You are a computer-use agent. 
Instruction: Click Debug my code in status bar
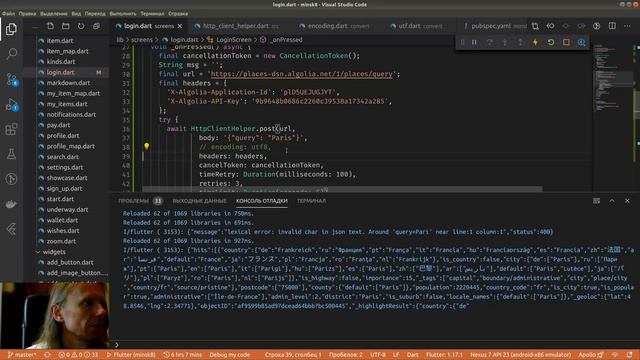[229, 355]
